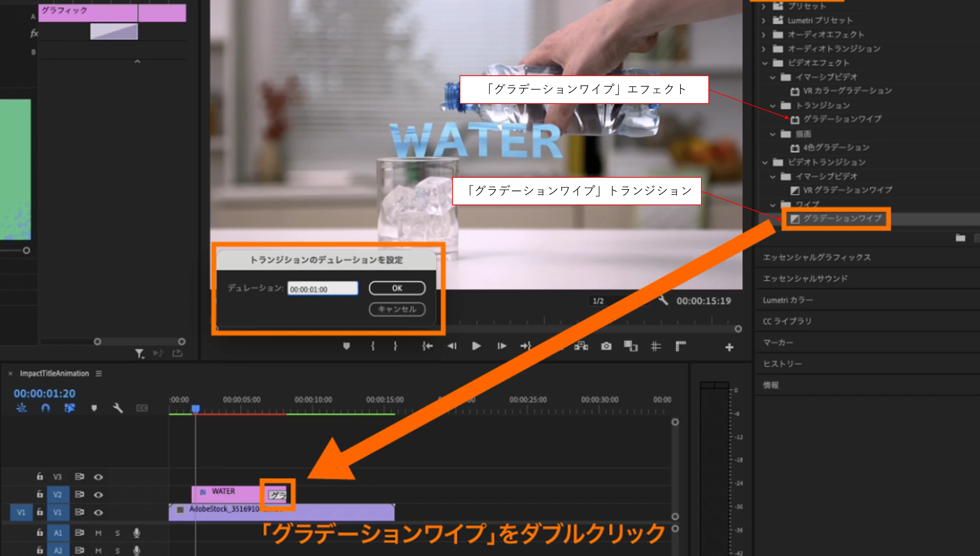The image size is (980, 556).
Task: Open the timeline wrench settings icon
Action: [118, 408]
